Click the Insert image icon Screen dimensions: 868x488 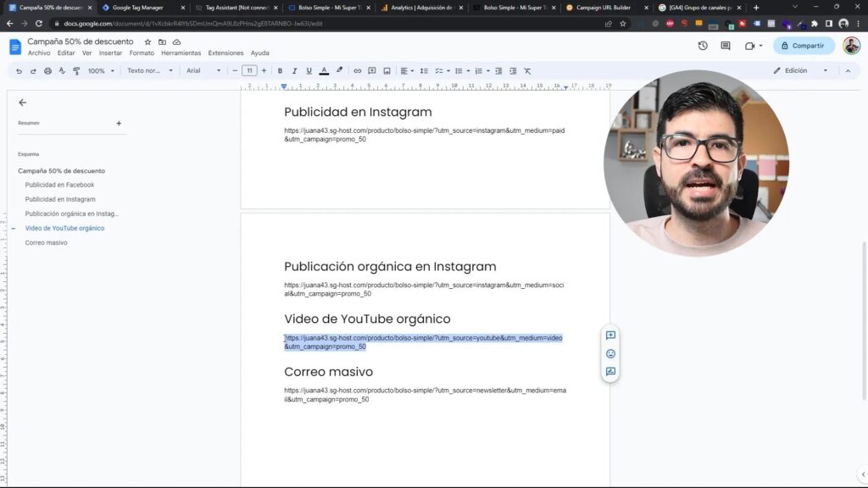387,71
